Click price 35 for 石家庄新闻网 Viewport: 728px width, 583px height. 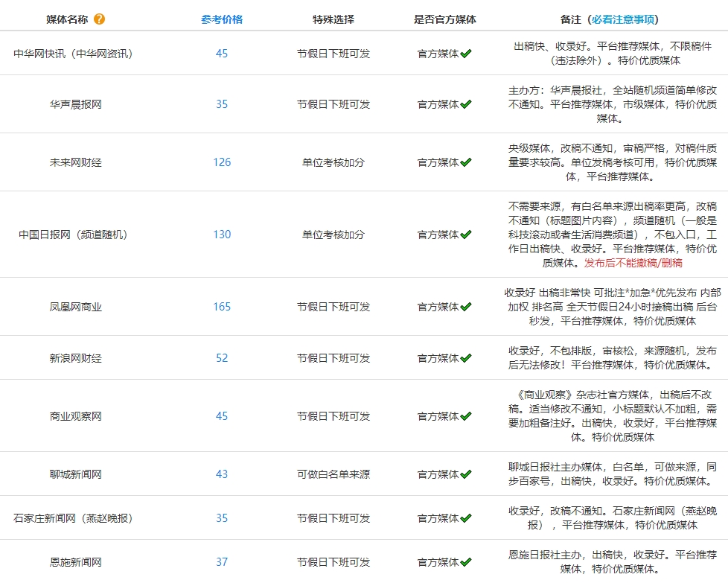(x=222, y=518)
